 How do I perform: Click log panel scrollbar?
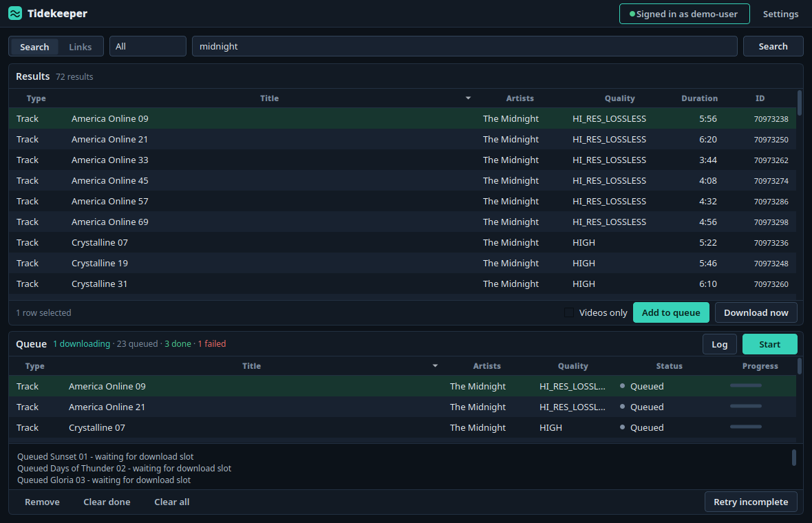point(794,458)
